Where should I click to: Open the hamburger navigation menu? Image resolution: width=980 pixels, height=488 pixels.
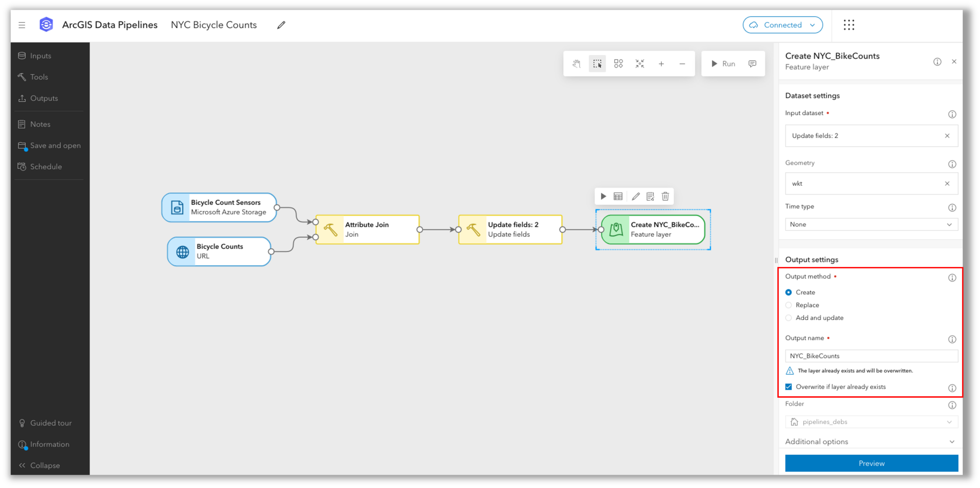click(x=22, y=25)
